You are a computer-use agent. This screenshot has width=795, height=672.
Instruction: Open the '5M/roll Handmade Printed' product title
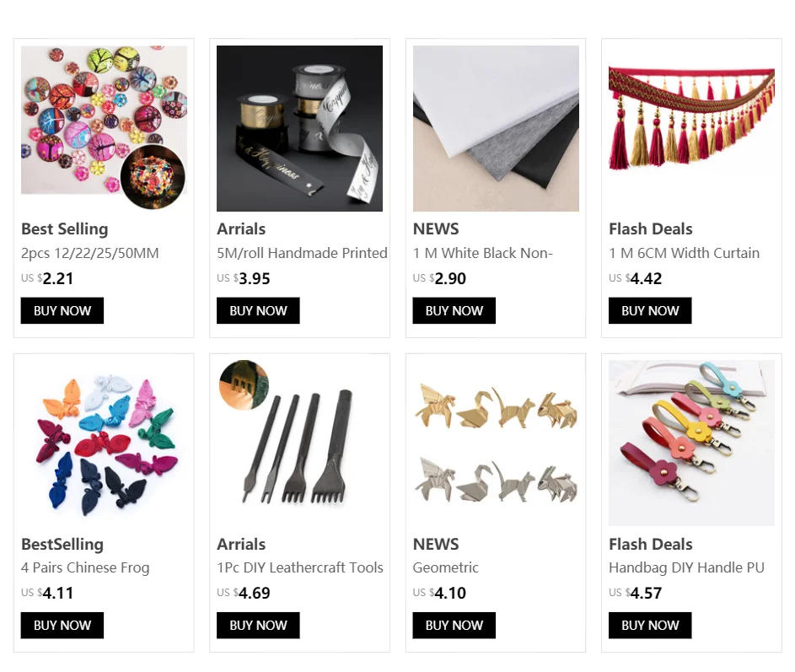tap(302, 253)
